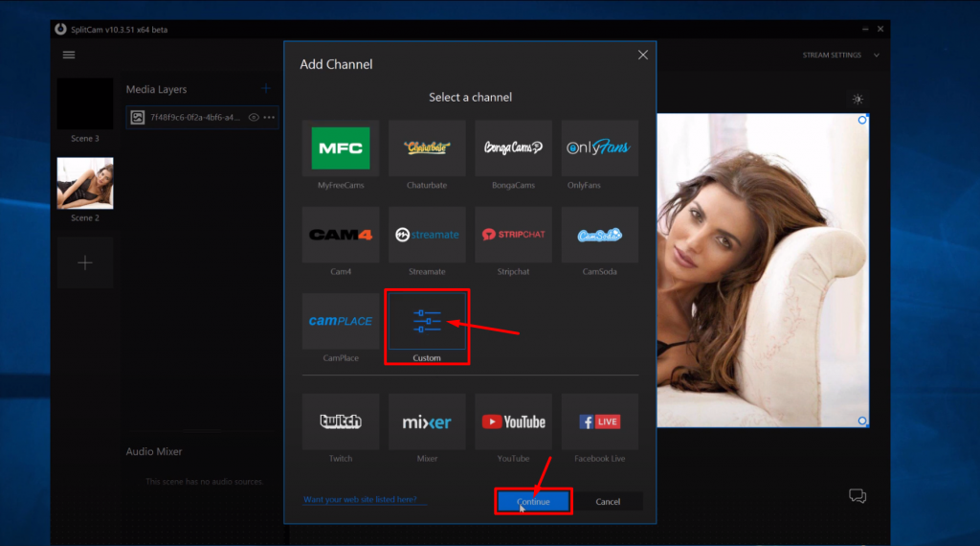The height and width of the screenshot is (546, 980).
Task: Click the Cancel button
Action: (608, 502)
